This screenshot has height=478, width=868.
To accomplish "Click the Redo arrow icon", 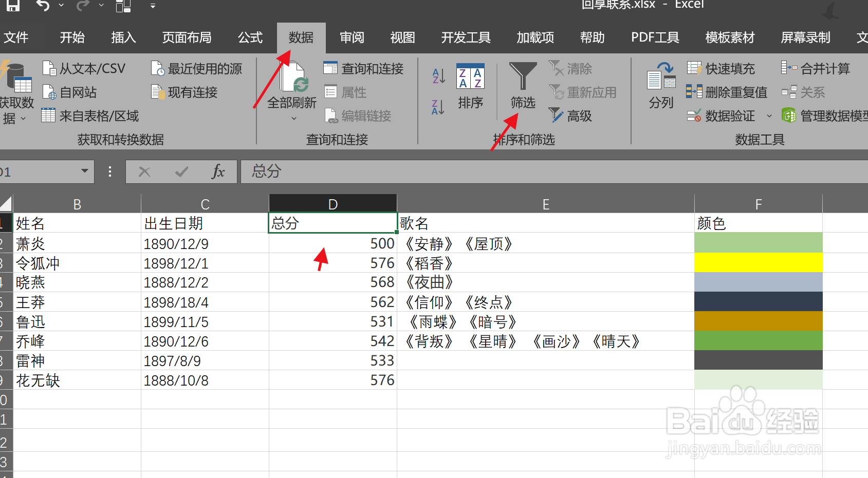I will click(82, 5).
